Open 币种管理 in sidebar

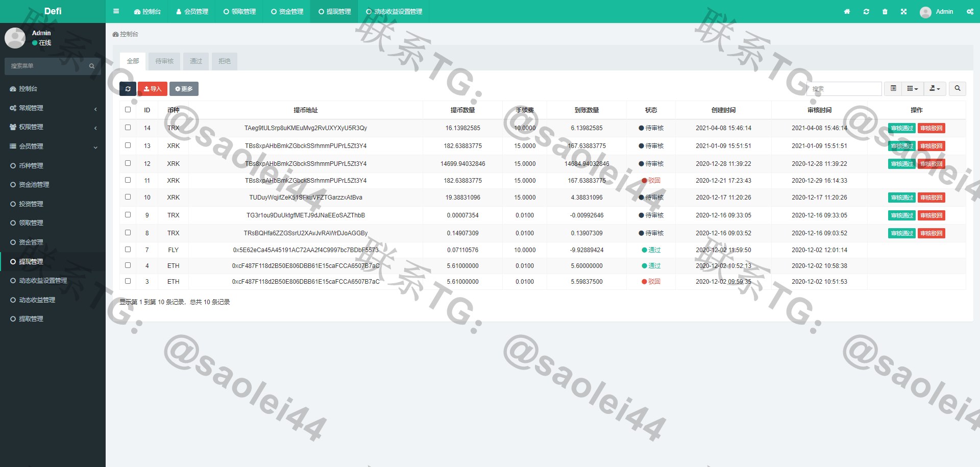click(x=53, y=165)
